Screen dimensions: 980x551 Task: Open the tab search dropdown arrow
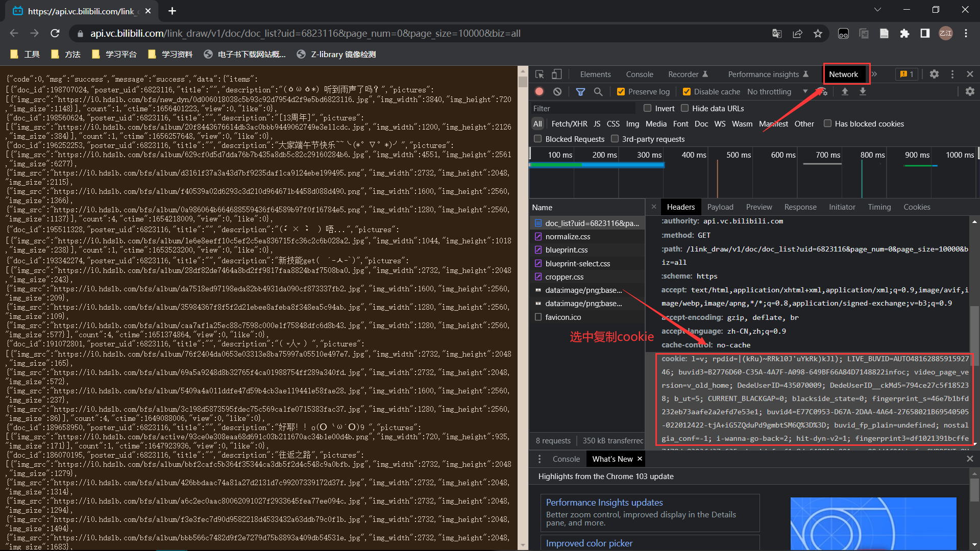coord(877,10)
